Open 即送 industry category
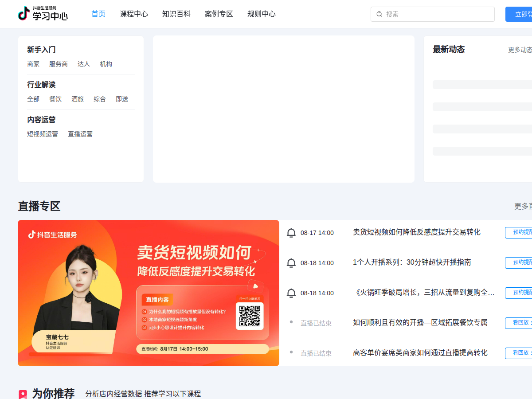 122,99
